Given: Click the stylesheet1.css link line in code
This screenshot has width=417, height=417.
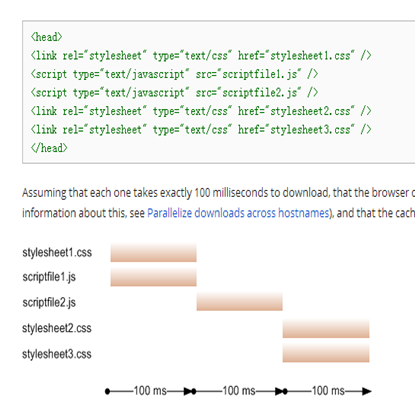Looking at the screenshot, I should click(201, 55).
